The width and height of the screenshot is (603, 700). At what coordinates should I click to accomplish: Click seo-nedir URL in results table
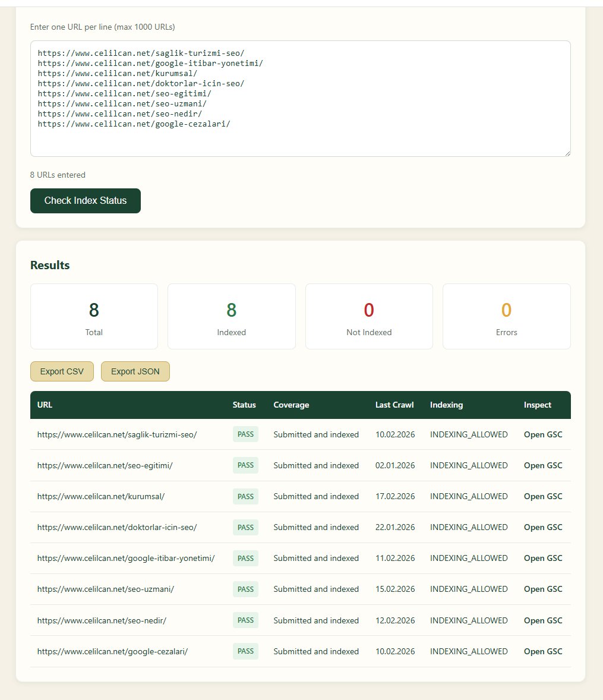pos(102,620)
